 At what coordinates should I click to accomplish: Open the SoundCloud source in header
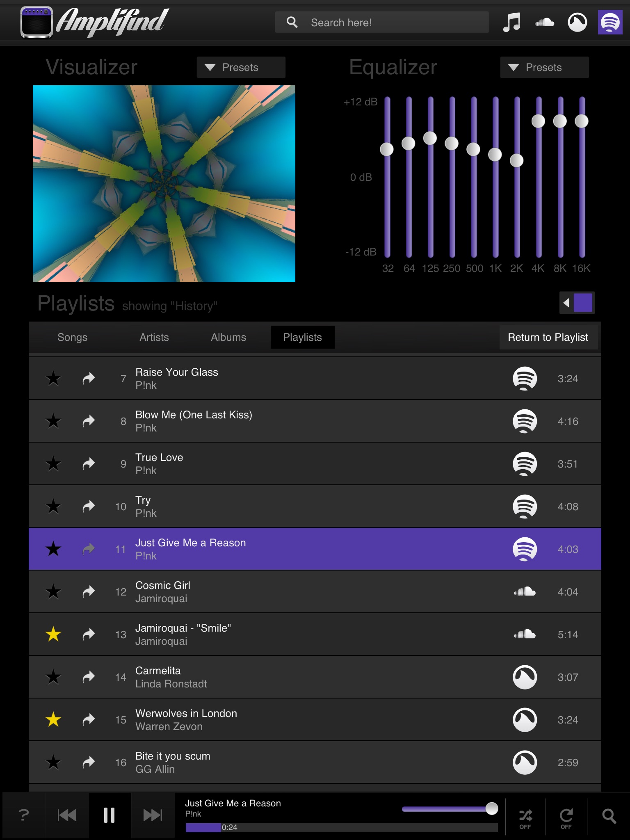(545, 23)
